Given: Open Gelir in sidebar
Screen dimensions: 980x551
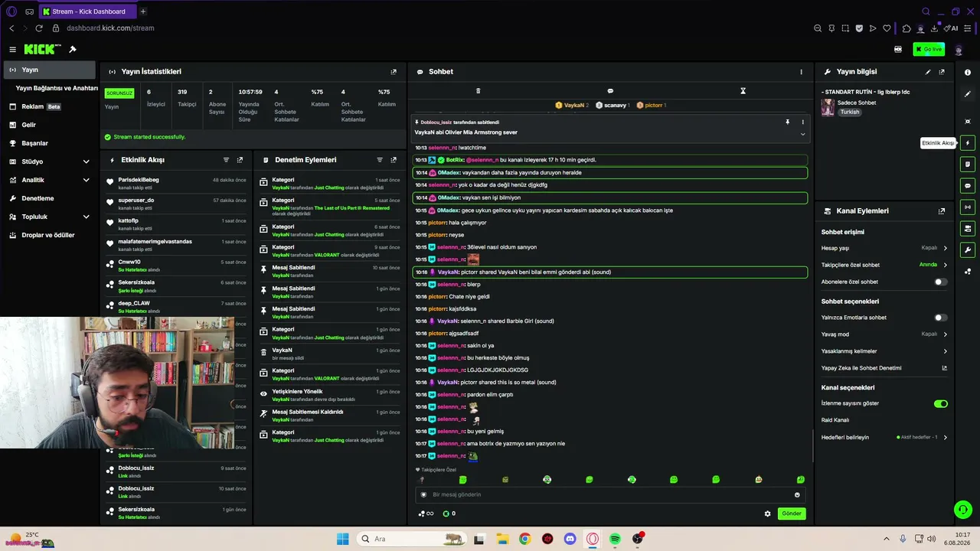Looking at the screenshot, I should coord(49,125).
